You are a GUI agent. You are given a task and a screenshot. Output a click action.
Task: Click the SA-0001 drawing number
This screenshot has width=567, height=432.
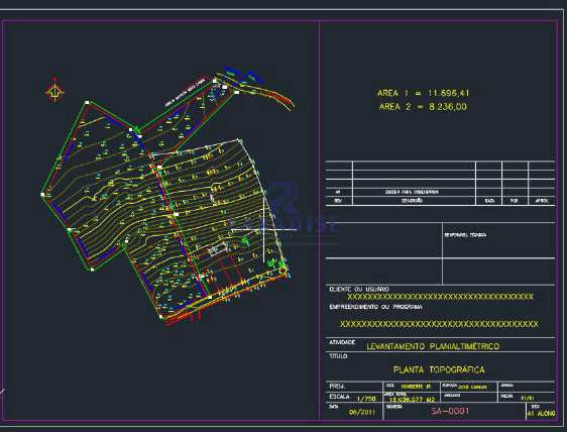(450, 411)
